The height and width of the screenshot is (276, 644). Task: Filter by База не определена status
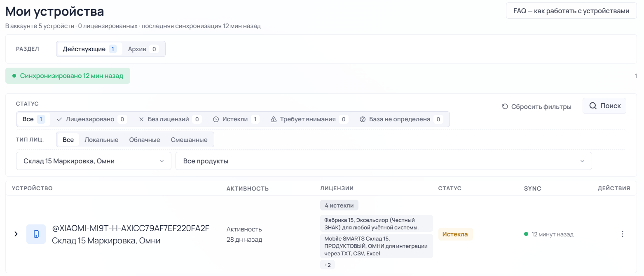401,119
